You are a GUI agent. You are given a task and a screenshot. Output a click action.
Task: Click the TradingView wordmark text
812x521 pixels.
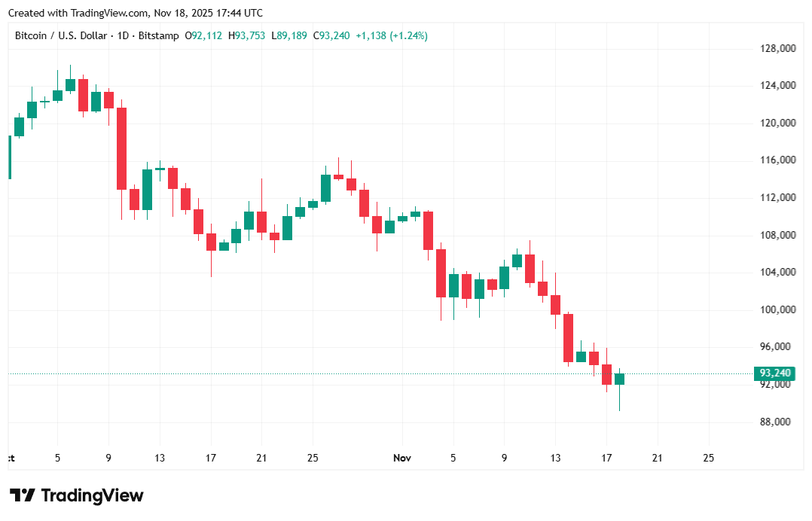pos(92,495)
